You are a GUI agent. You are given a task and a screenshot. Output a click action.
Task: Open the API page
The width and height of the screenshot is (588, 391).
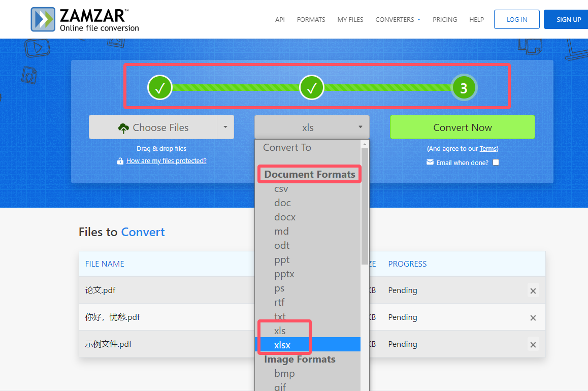[280, 19]
